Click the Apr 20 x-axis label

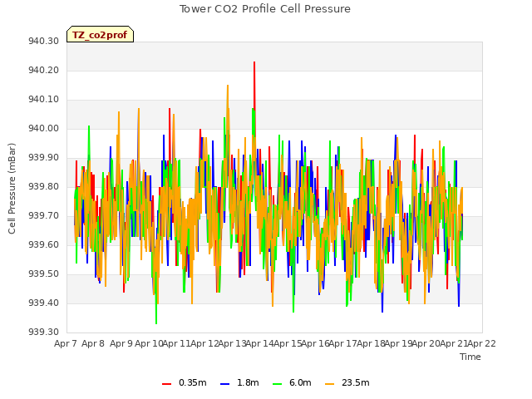pos(426,343)
